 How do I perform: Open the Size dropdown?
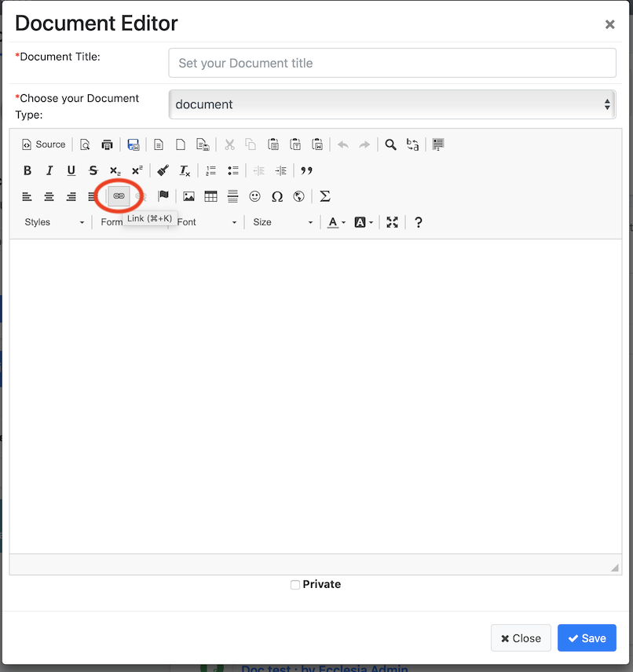(283, 222)
